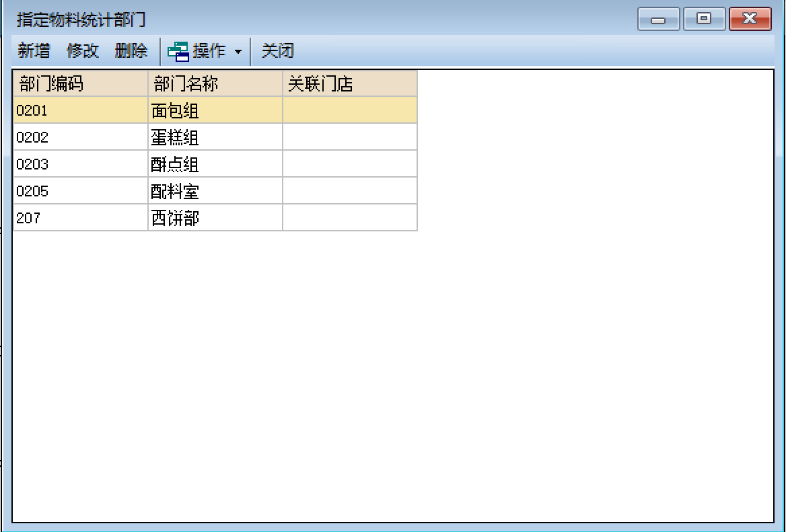Expand the 操作 dropdown arrow
This screenshot has height=532, width=786.
pos(238,52)
